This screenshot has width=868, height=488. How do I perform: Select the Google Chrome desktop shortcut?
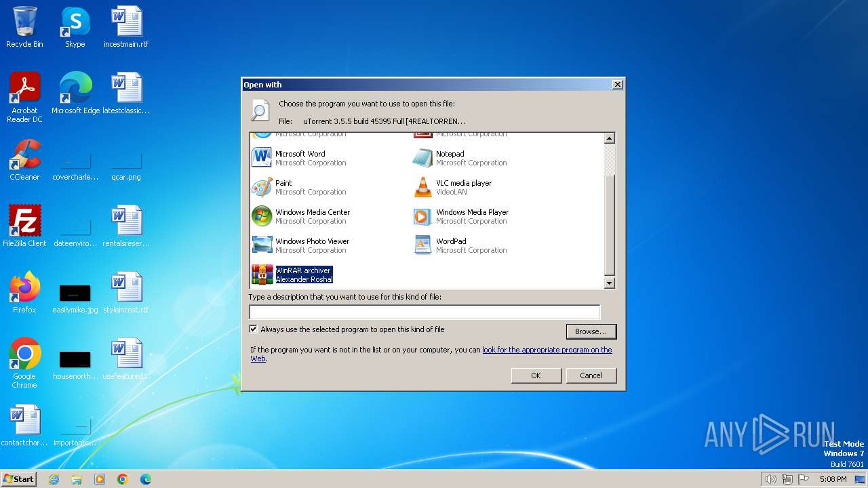pos(24,363)
